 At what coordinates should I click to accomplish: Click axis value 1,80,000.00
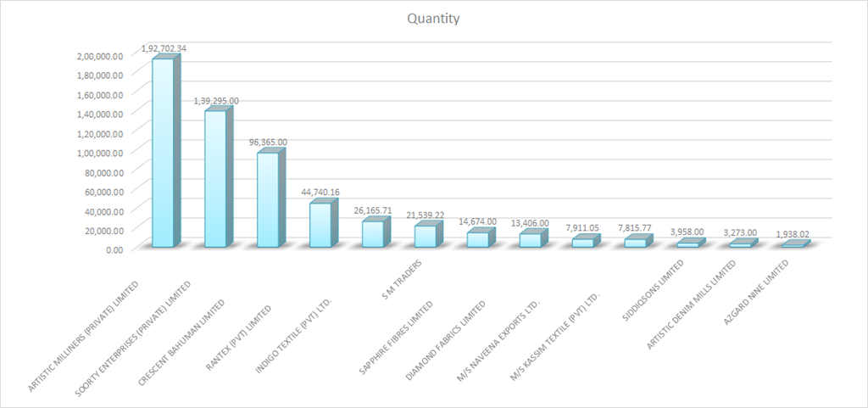pos(100,75)
